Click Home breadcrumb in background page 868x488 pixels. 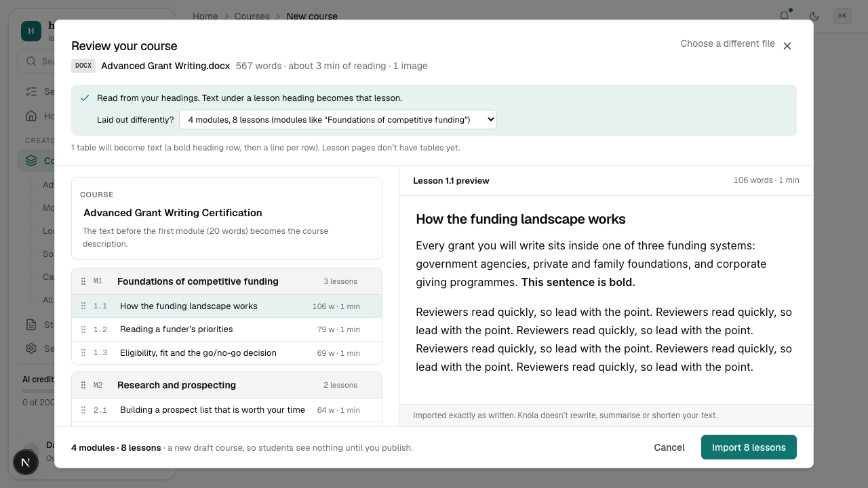205,16
